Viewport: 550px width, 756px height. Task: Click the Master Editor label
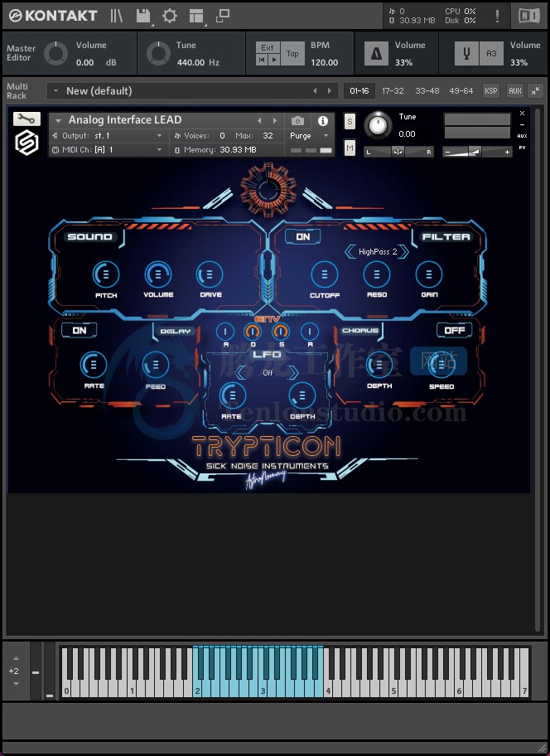pos(21,52)
